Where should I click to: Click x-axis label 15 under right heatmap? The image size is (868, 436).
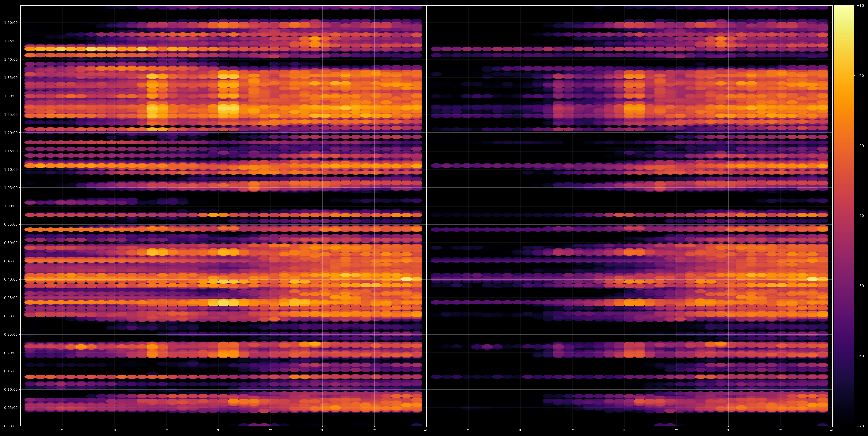click(572, 430)
